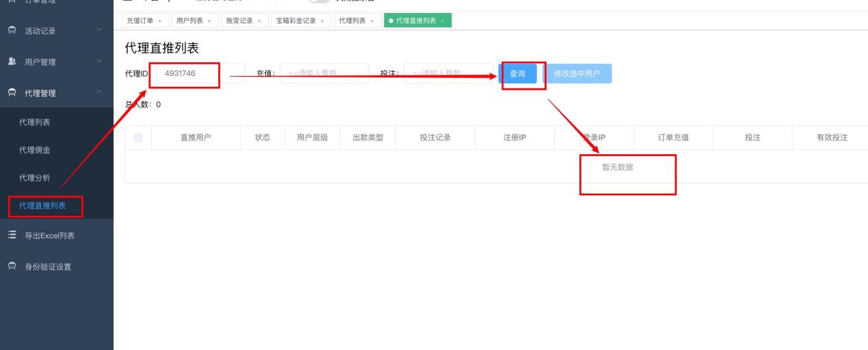Click the list icon beside 导出Excel列表
Viewport: 868px width, 350px height.
tap(12, 236)
